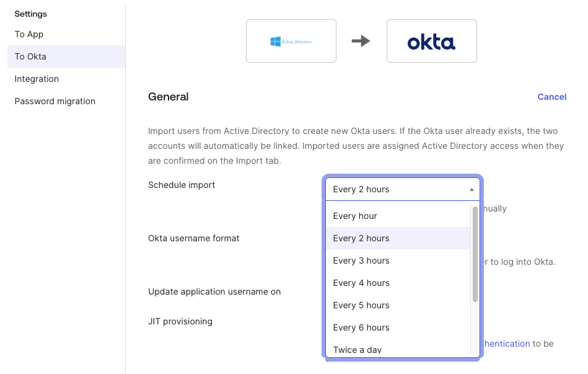588x374 pixels.
Task: Click the Okta username format label
Action: click(x=193, y=238)
